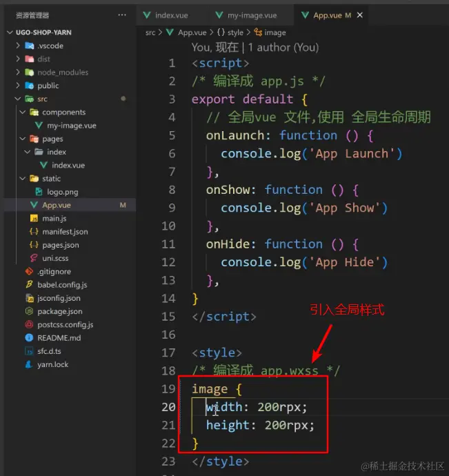Click line number 5 in the gutter
Viewport: 449px width, 476px height.
pyautogui.click(x=172, y=135)
